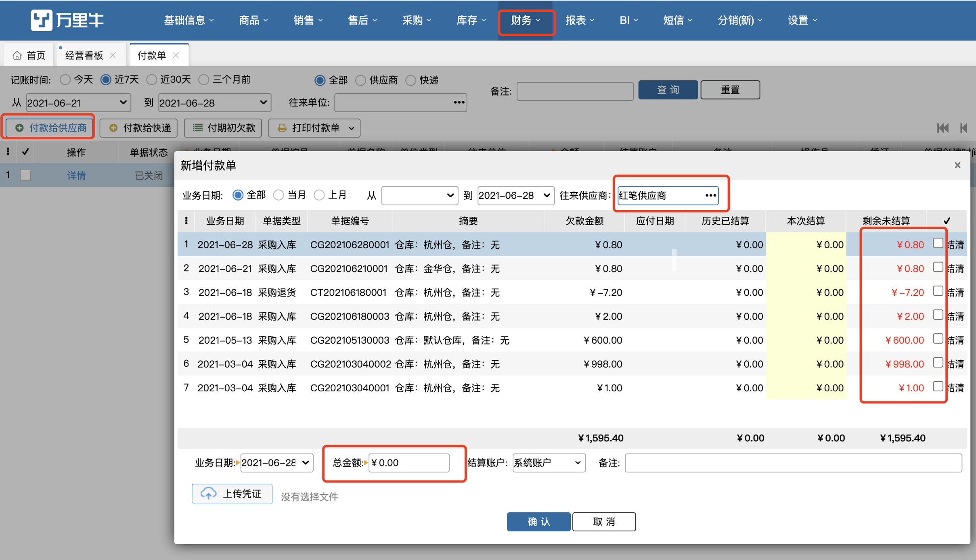Select 近7天 time range
The image size is (976, 560).
coord(106,79)
